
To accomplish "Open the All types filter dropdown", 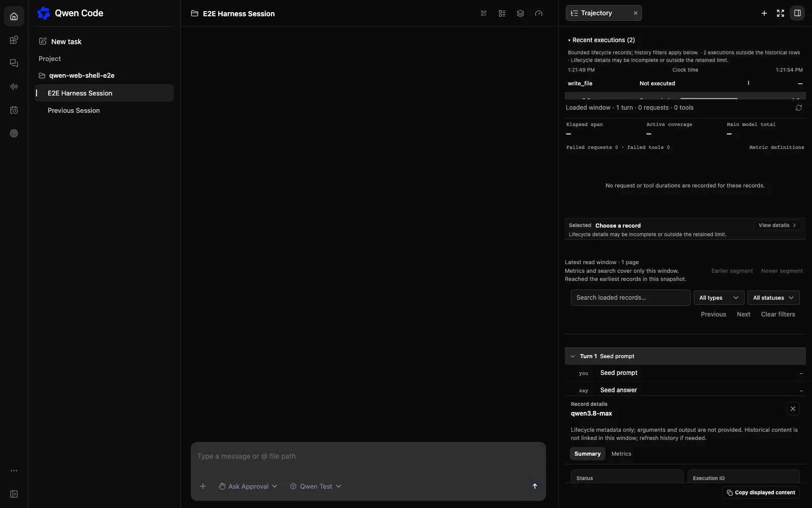I will coord(719,298).
